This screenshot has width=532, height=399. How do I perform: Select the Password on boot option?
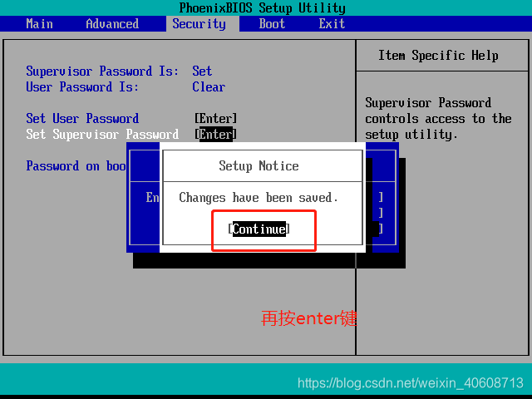click(76, 166)
